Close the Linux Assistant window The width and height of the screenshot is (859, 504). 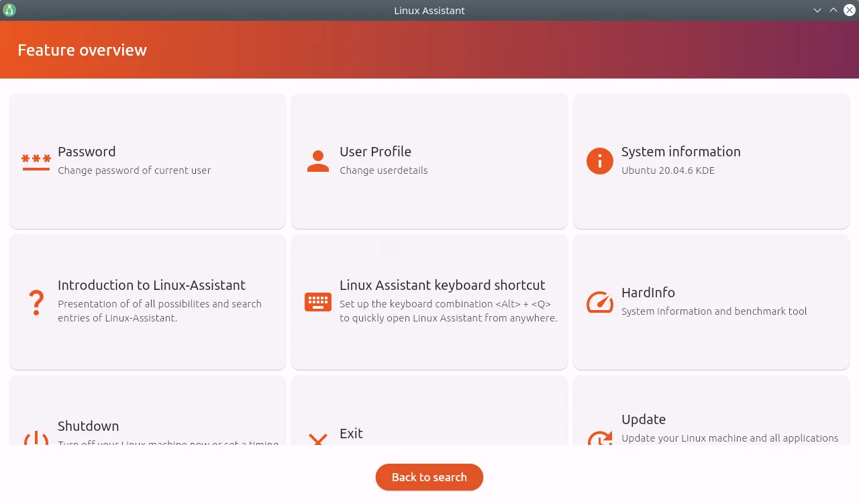pyautogui.click(x=849, y=10)
